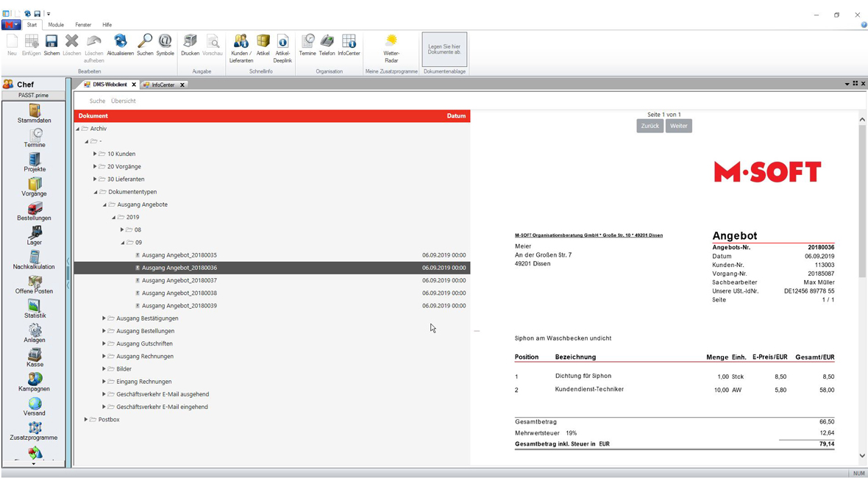Image resolution: width=868 pixels, height=478 pixels.
Task: Expand the Postbox tree node
Action: pyautogui.click(x=86, y=419)
